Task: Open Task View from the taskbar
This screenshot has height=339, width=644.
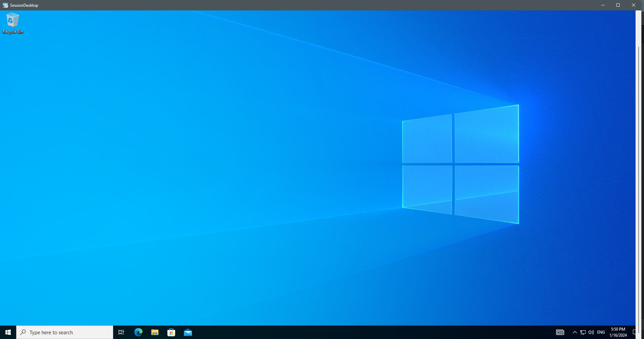Action: coord(121,332)
